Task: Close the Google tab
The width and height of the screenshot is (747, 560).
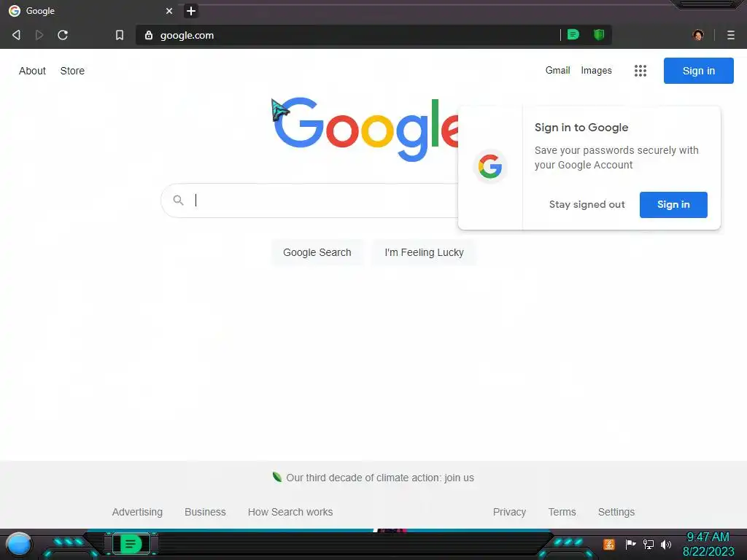Action: pos(169,11)
